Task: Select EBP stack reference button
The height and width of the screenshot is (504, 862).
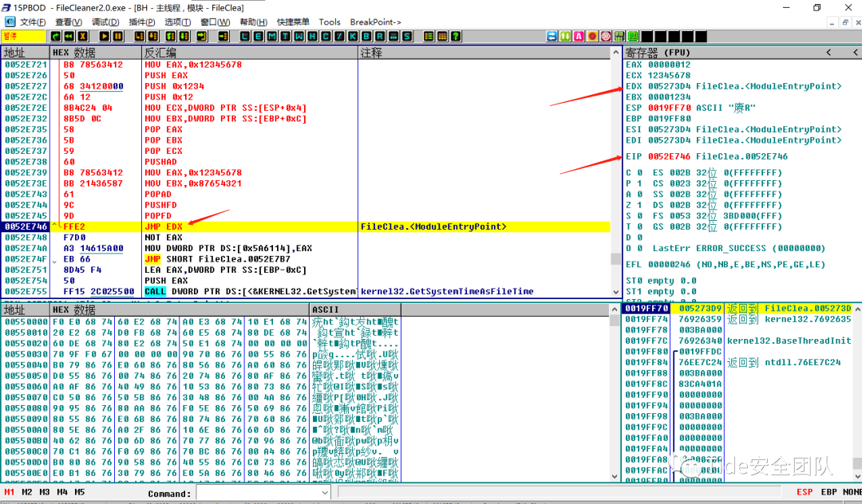Action: [x=829, y=492]
